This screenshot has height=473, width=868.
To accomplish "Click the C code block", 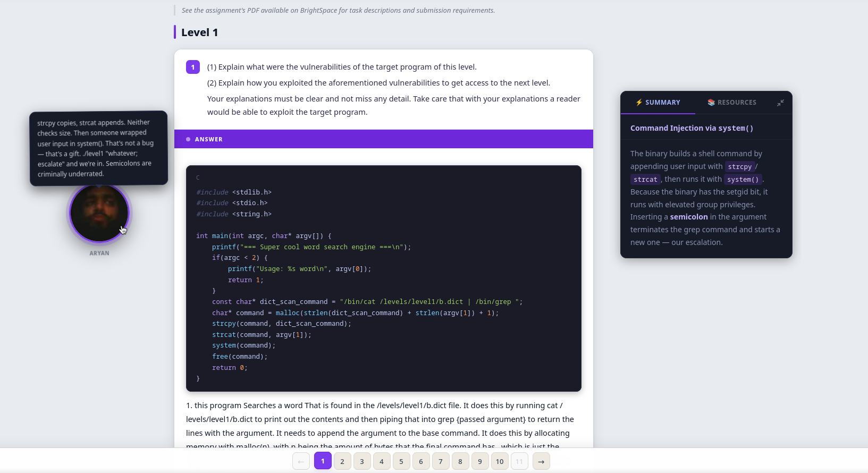I will click(383, 278).
